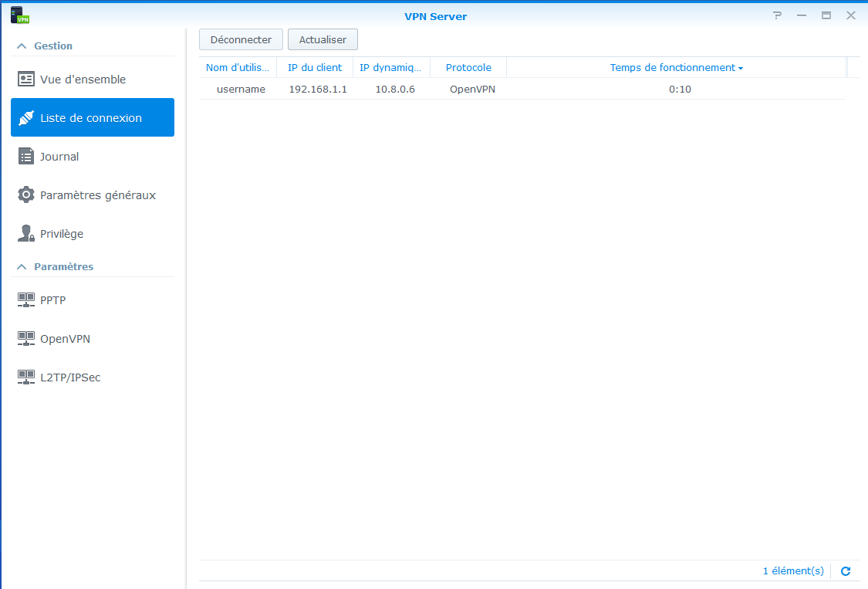Open help with the question mark icon
The width and height of the screenshot is (868, 589).
(x=777, y=16)
